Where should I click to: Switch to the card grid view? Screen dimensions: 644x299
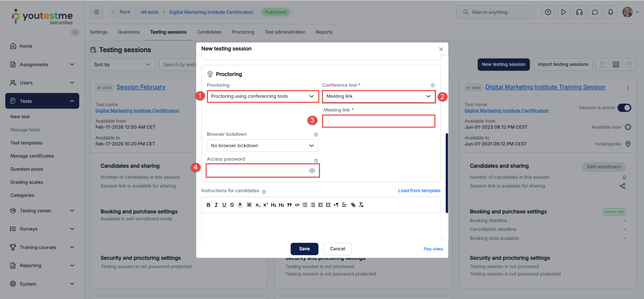click(x=616, y=65)
